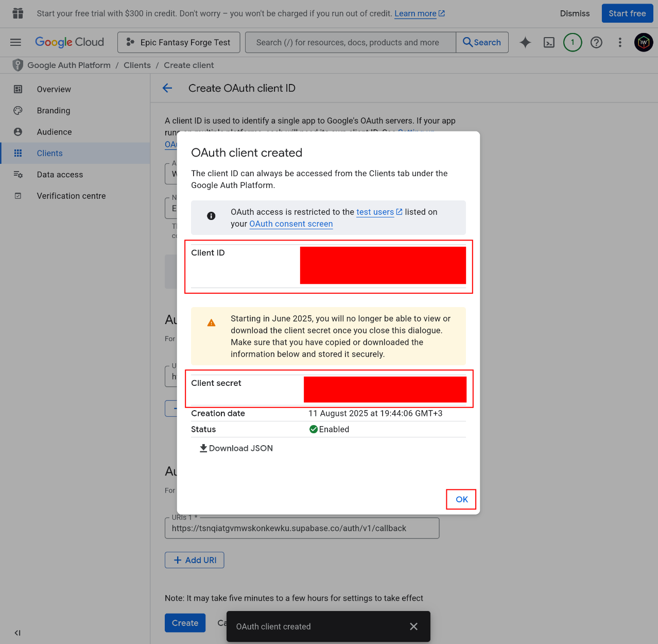This screenshot has width=658, height=644.
Task: Navigate to Branding in the sidebar
Action: click(53, 110)
